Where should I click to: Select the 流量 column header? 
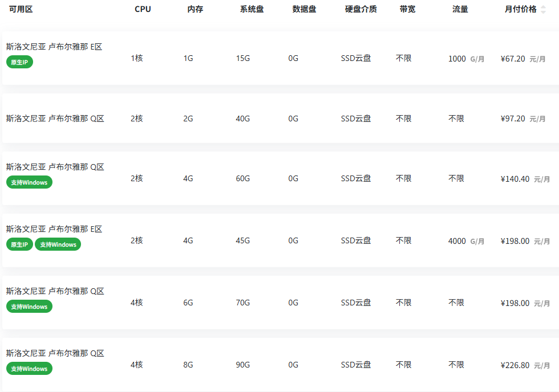tap(460, 9)
